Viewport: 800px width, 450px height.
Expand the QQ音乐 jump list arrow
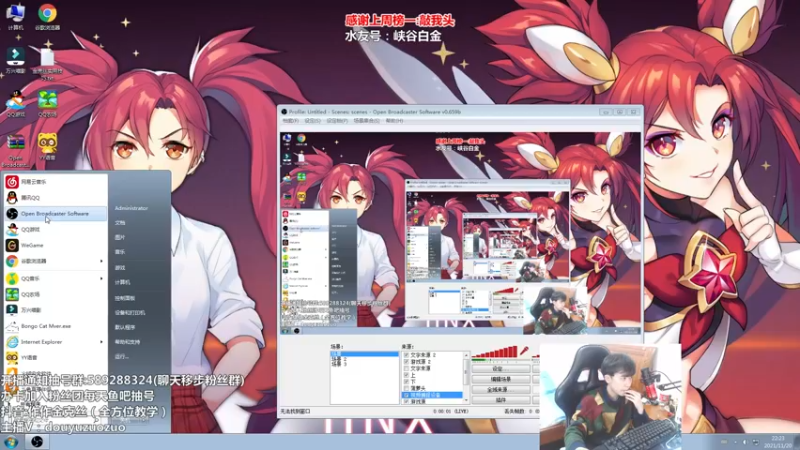tap(101, 278)
